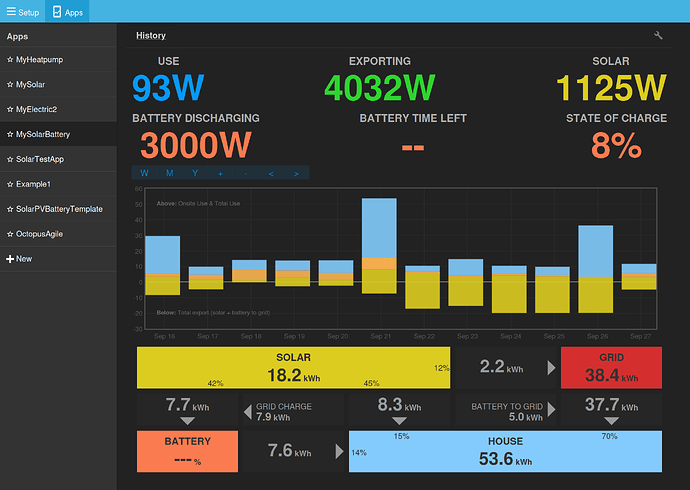Click the blue HOUSE 53.6 kWh block
This screenshot has width=690, height=490.
505,452
